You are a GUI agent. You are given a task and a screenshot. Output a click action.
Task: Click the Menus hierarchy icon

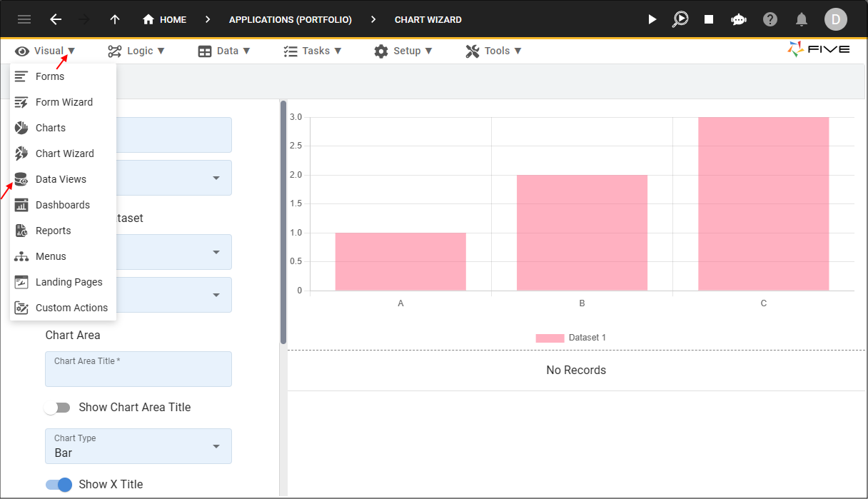[21, 256]
